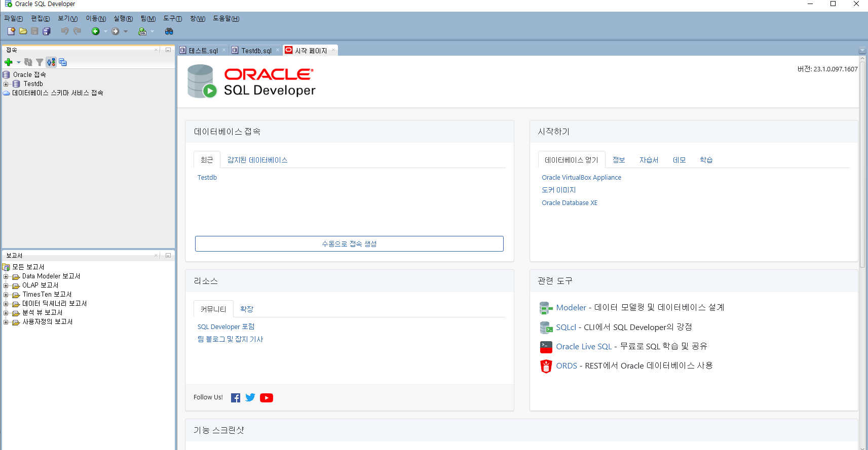This screenshot has height=450, width=868.
Task: Click the SQLcl tool icon
Action: point(546,328)
